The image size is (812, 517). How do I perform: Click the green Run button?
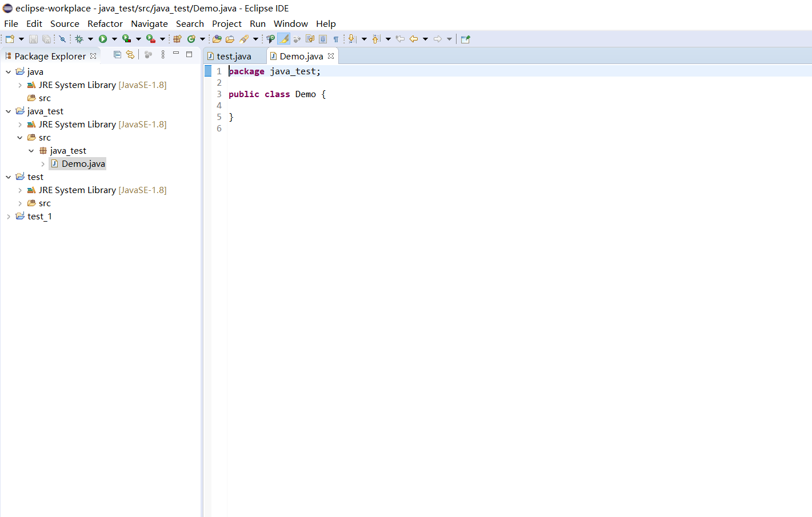(x=103, y=39)
